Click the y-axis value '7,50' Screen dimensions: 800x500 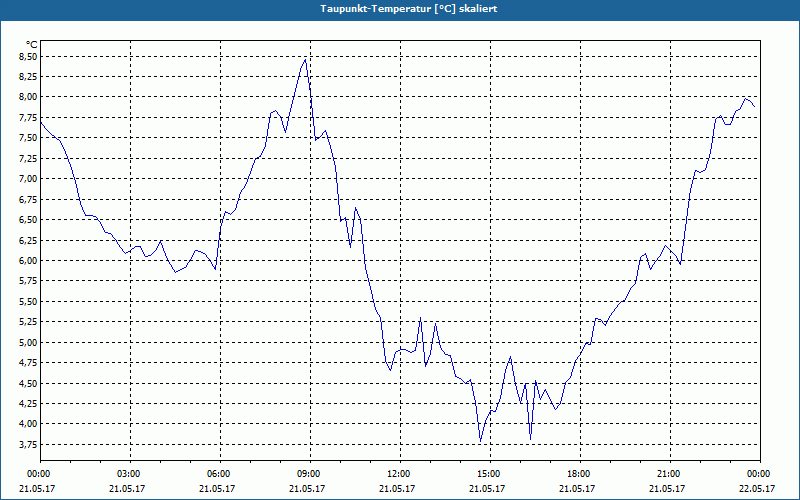29,138
